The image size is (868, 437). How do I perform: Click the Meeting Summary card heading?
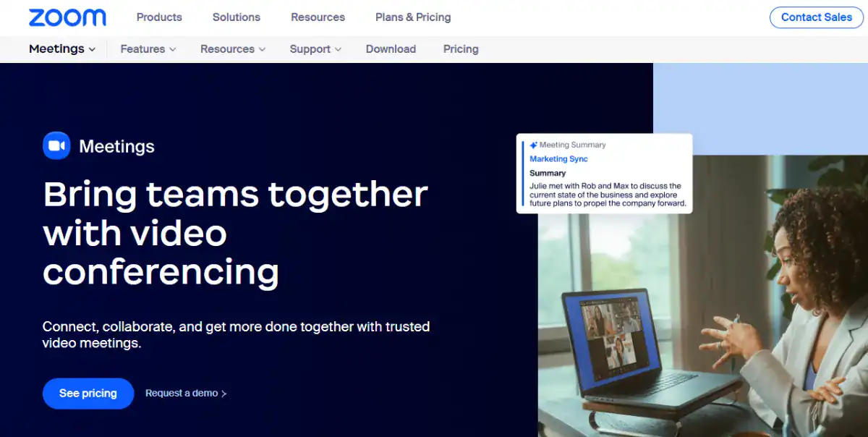(572, 145)
